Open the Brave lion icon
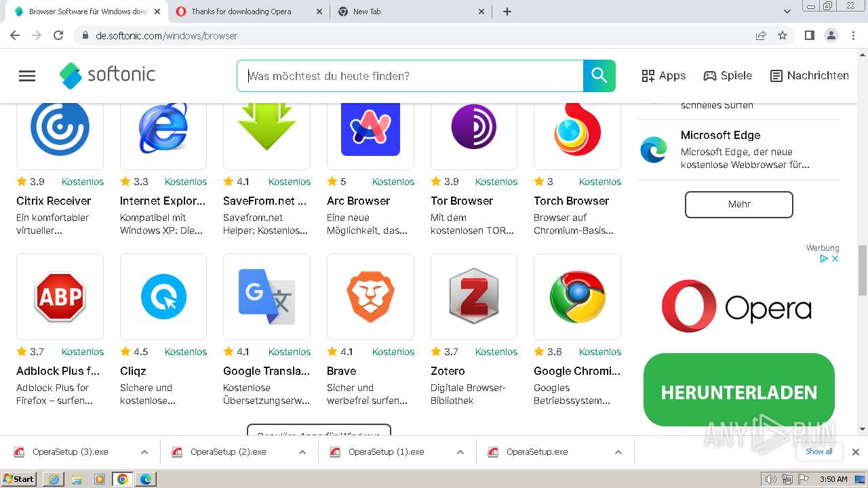Viewport: 868px width, 488px height. (x=370, y=297)
